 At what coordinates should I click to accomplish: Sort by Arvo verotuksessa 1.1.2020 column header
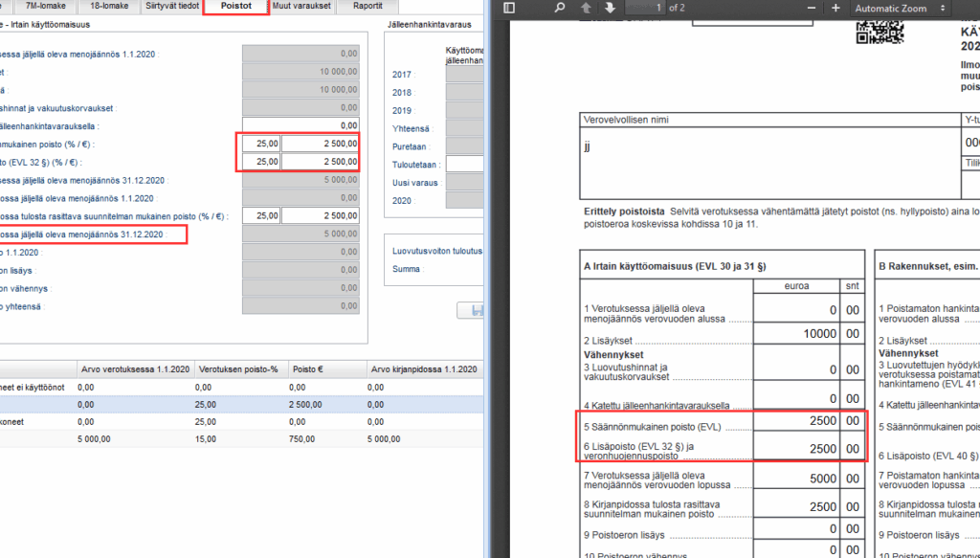click(135, 369)
